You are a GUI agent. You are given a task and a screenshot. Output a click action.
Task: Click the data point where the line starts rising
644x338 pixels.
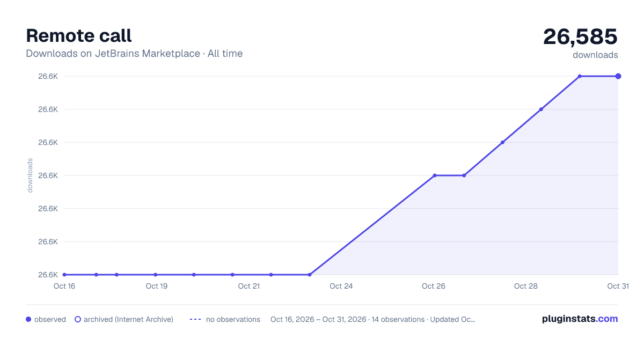[310, 275]
